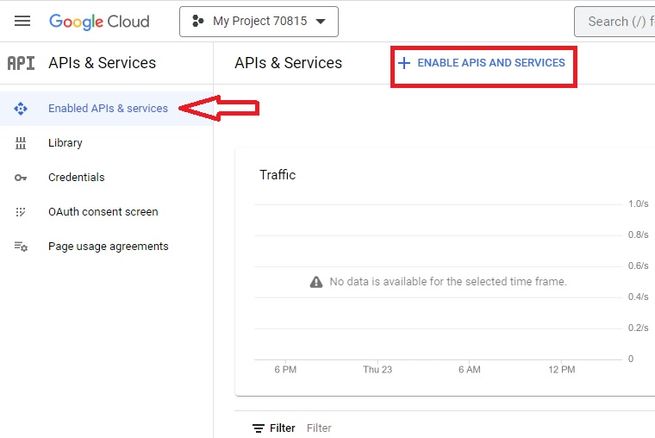This screenshot has height=438, width=655.
Task: Click the warning icon in Traffic chart
Action: 316,282
